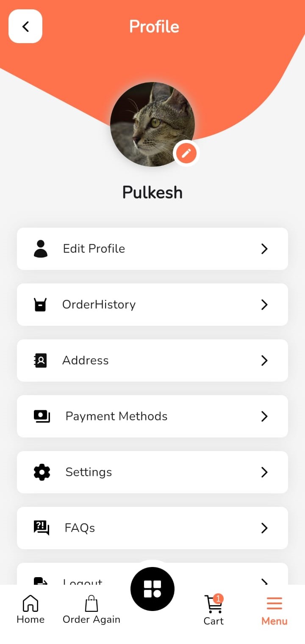Open Payment Methods via right chevron
Image resolution: width=305 pixels, height=644 pixels.
264,416
